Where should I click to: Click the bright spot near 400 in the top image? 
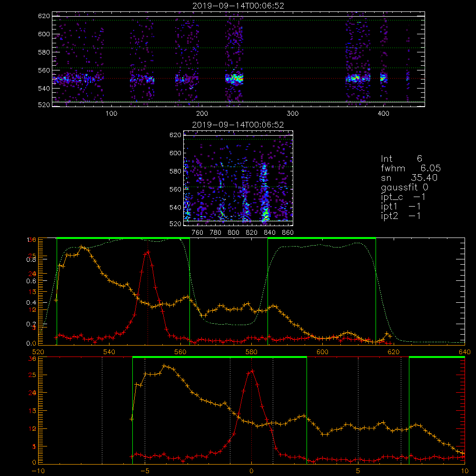tap(384, 78)
